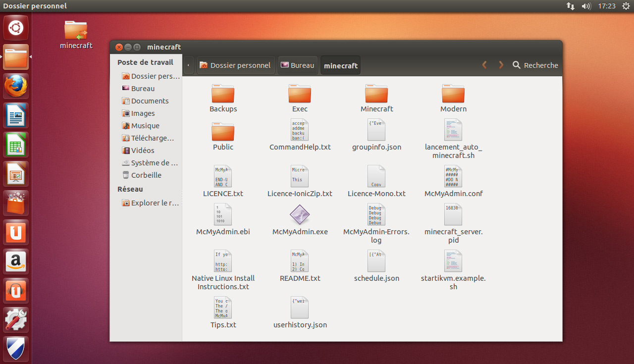
Task: Expand the path bar left arrow
Action: coord(188,65)
